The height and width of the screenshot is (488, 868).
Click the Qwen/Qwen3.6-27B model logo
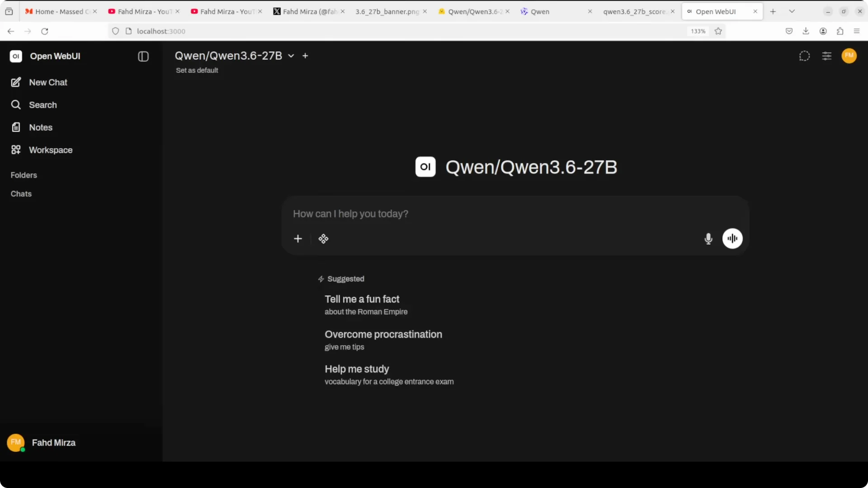tap(425, 167)
